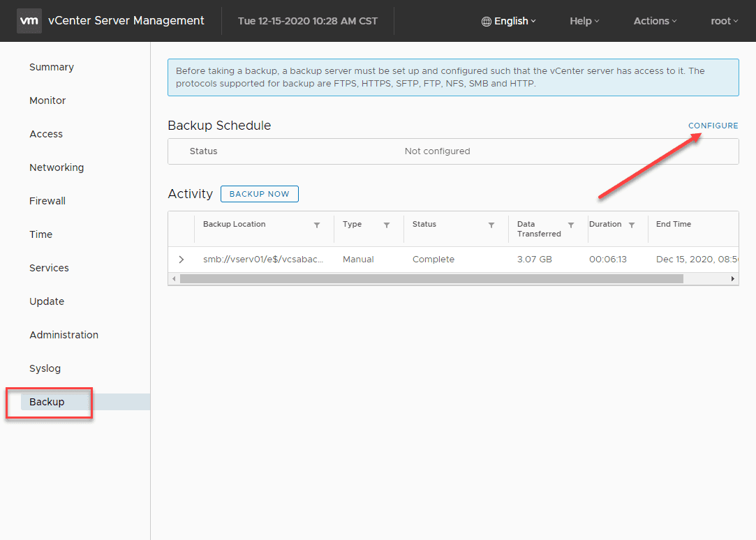
Task: Open the Time settings section
Action: click(x=40, y=234)
